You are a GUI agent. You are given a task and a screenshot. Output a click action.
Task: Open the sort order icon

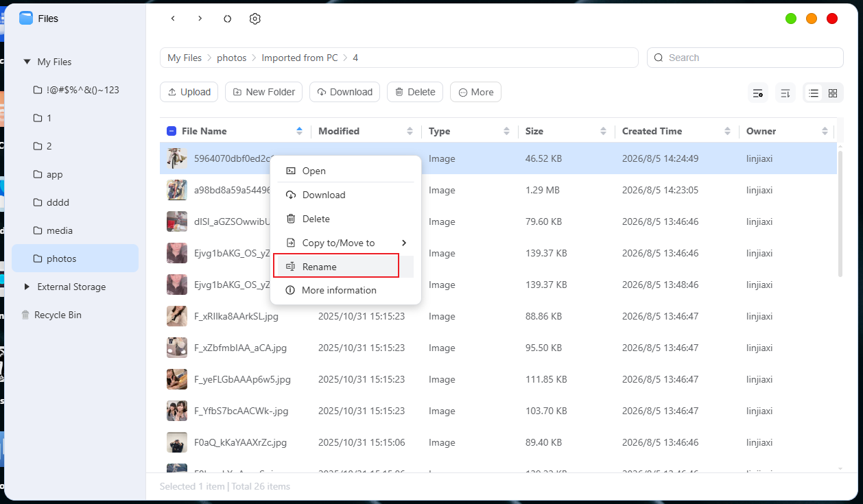[785, 93]
